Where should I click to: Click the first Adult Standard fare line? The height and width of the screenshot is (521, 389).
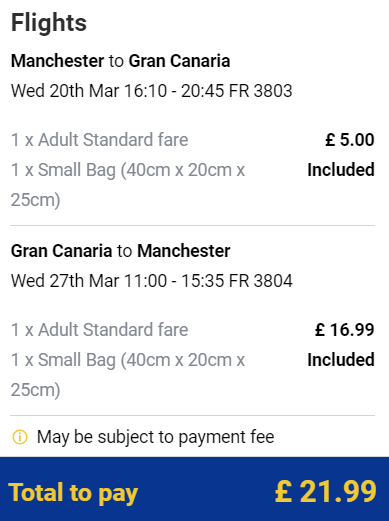click(x=100, y=140)
